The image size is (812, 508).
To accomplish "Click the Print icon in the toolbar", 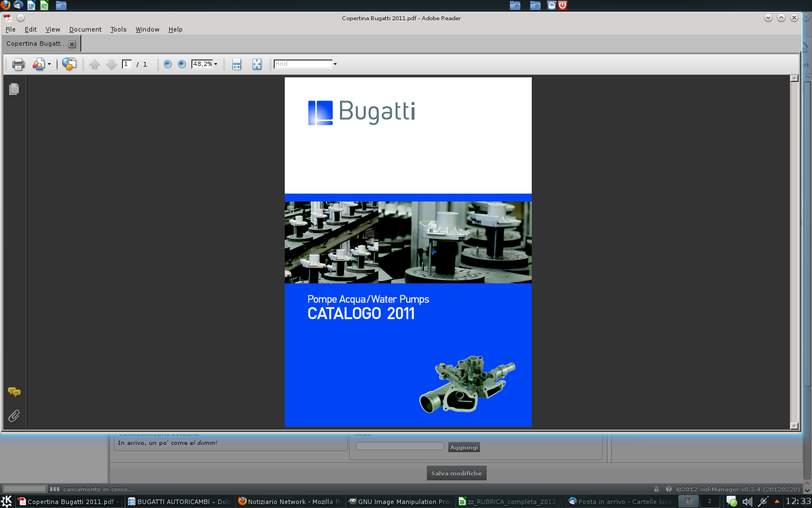I will [x=18, y=64].
